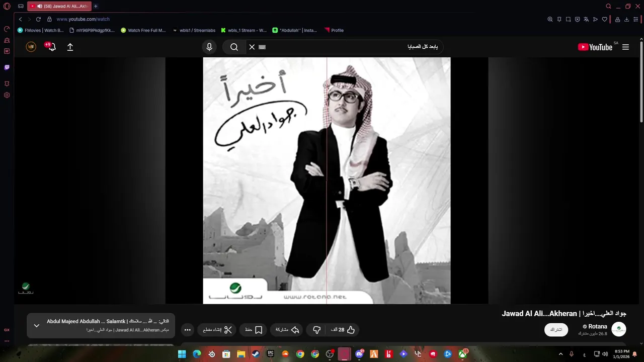Translate page with translate icon
Image resolution: width=644 pixels, height=362 pixels.
point(586,19)
